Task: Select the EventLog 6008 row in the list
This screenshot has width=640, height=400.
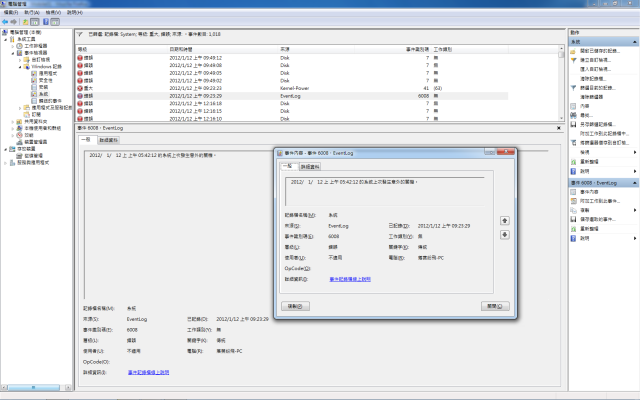Action: 292,96
